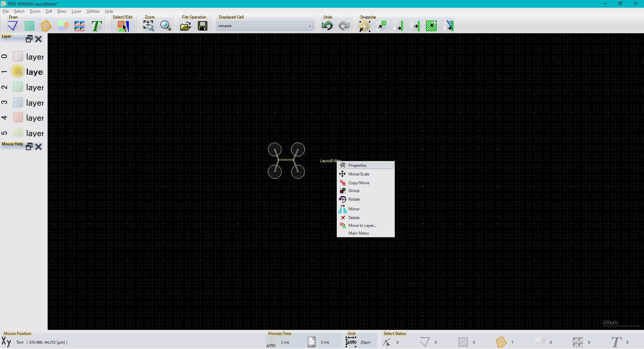The image size is (644, 349).
Task: Choose the orange polygon drawing tool
Action: click(46, 26)
